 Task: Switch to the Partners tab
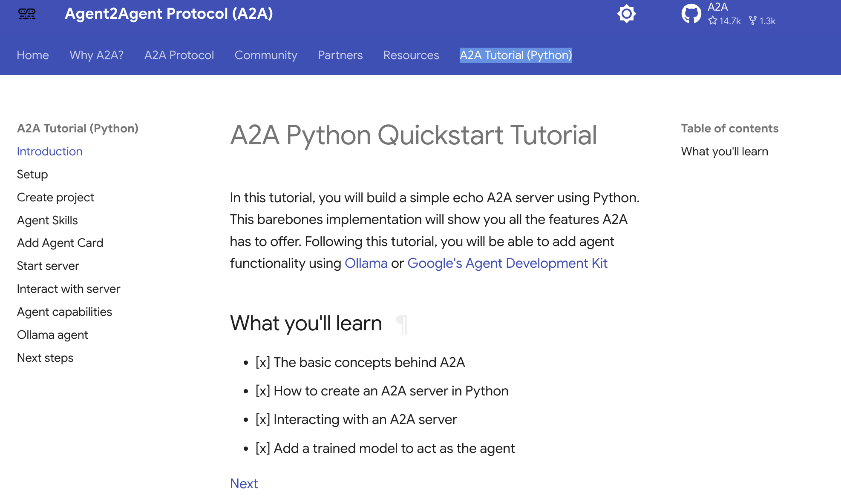(x=340, y=55)
